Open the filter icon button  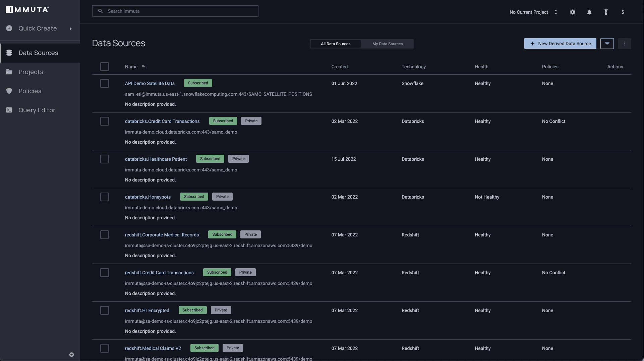coord(607,44)
